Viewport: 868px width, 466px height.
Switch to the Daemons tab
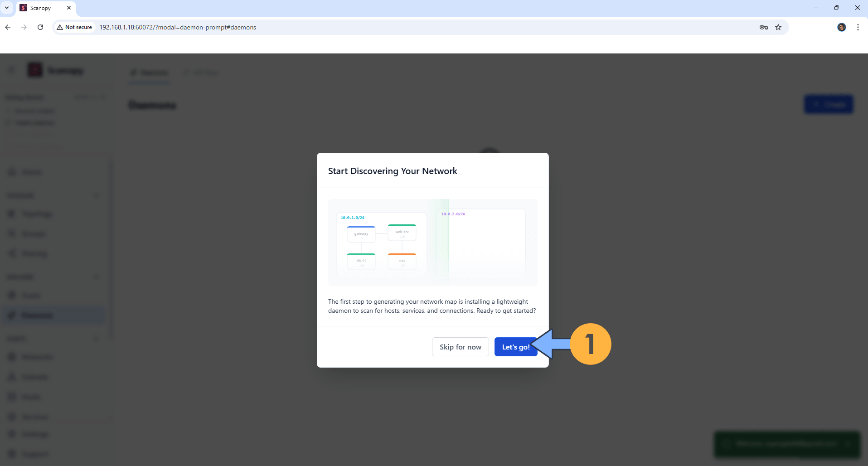click(150, 73)
